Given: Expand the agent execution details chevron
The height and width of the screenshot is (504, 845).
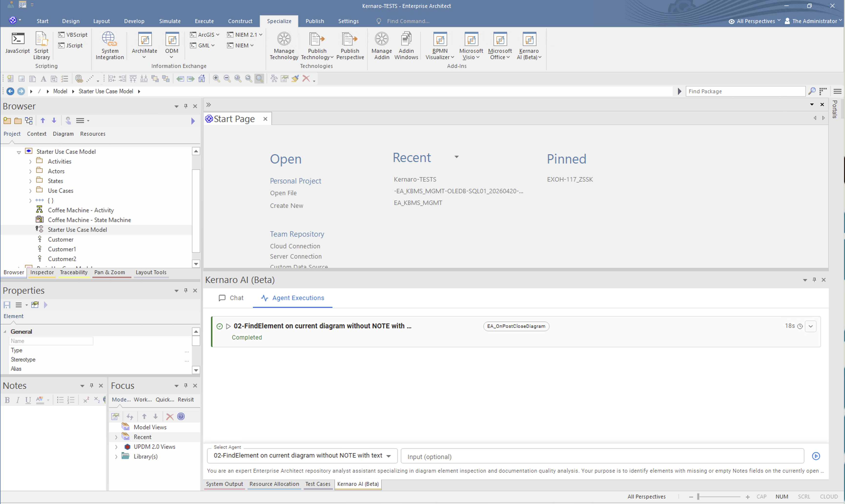Looking at the screenshot, I should click(x=811, y=326).
